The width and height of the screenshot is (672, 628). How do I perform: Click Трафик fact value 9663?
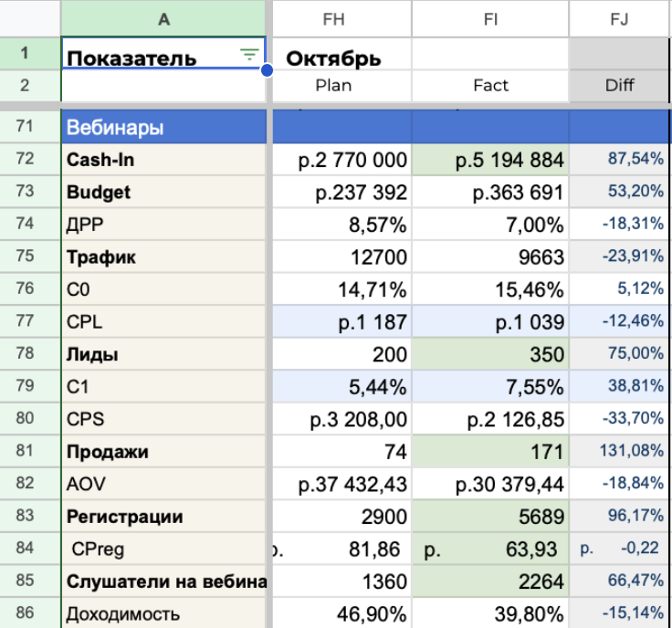pyautogui.click(x=490, y=257)
